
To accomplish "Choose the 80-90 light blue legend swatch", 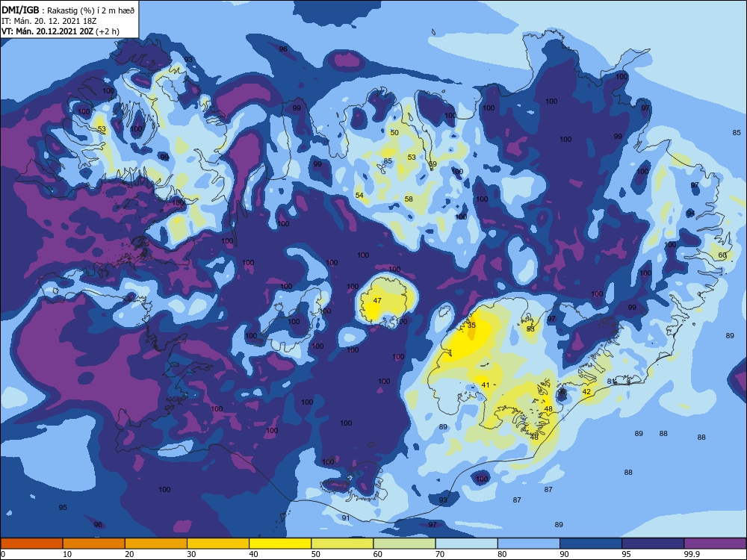I will 529,544.
